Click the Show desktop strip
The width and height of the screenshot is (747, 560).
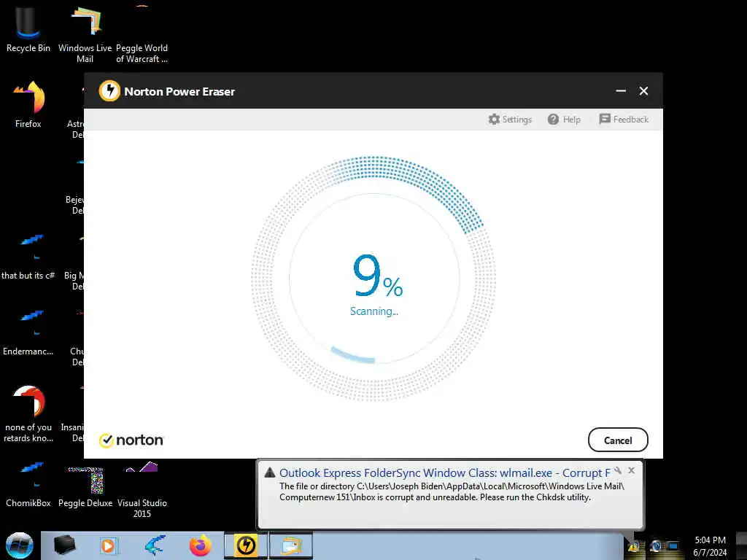click(x=741, y=545)
